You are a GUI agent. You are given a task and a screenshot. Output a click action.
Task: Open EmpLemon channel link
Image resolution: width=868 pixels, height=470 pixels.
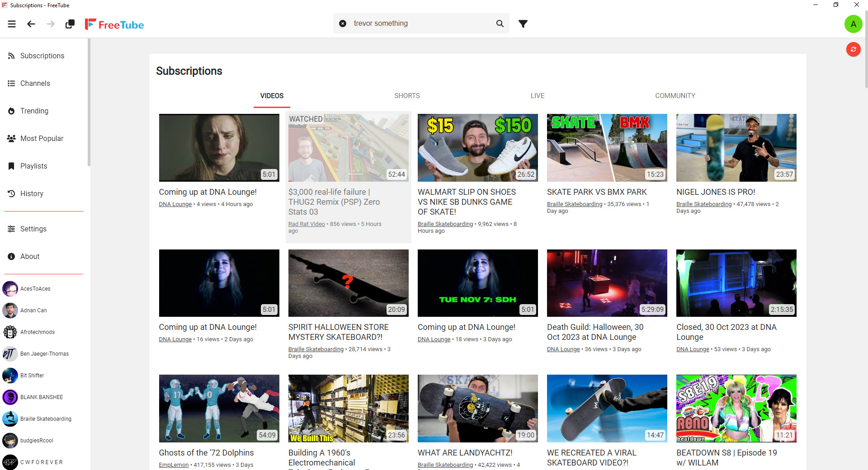[x=174, y=465]
